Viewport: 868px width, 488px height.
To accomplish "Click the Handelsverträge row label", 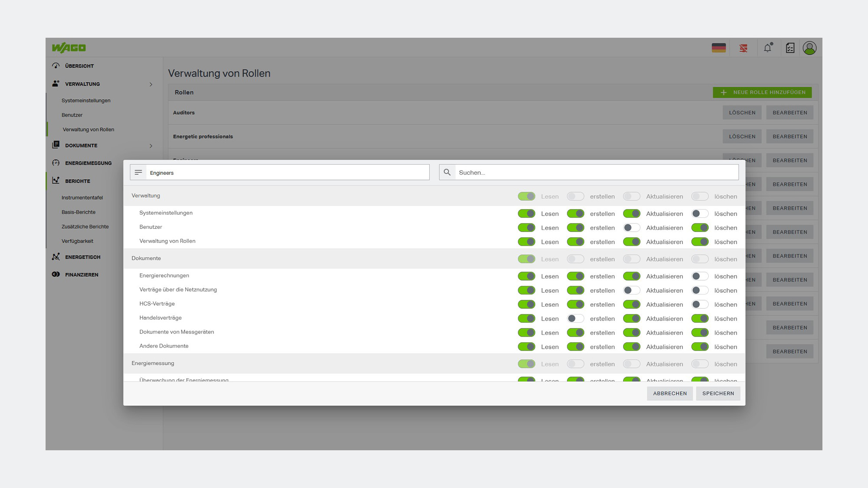I will 161,318.
